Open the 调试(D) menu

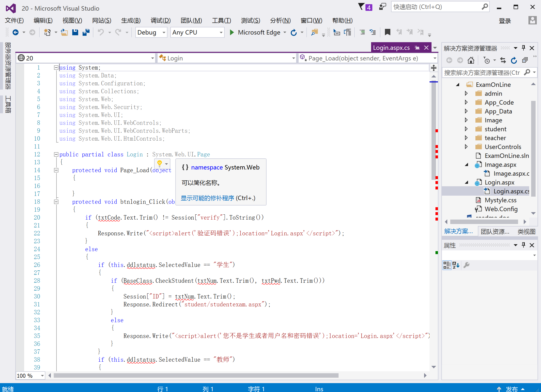pos(161,20)
